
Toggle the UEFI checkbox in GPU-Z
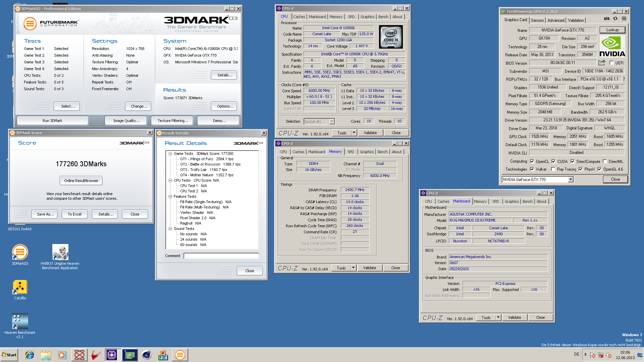[x=611, y=63]
